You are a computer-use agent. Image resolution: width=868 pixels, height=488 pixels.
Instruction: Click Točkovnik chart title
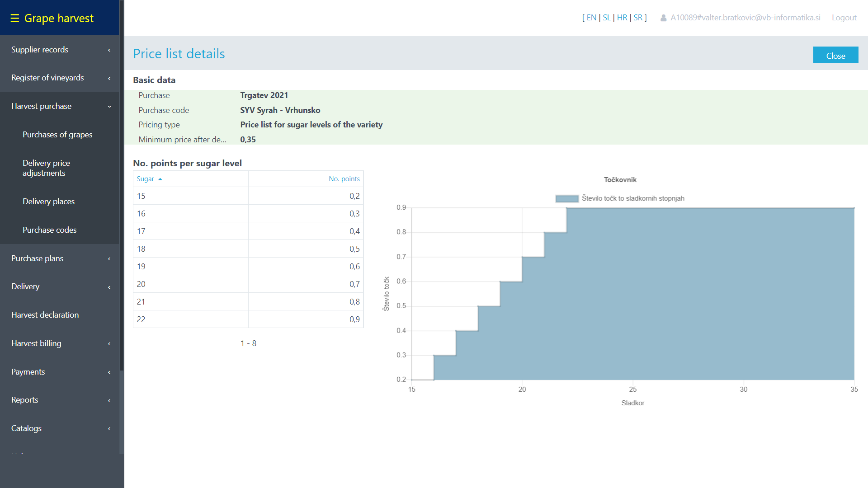coord(620,180)
